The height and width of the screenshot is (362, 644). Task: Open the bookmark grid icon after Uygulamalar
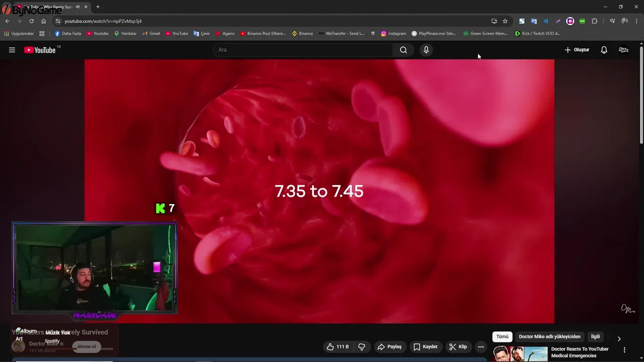coord(42,34)
